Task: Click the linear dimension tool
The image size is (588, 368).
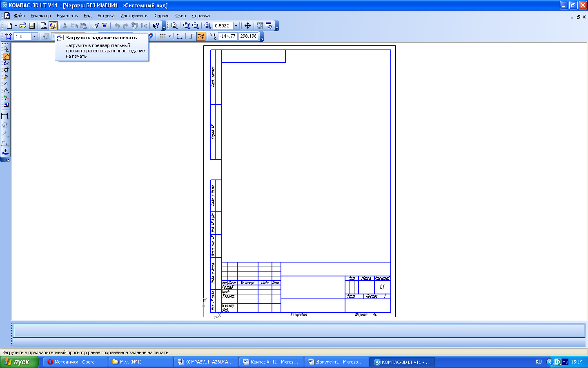Action: 5,116
